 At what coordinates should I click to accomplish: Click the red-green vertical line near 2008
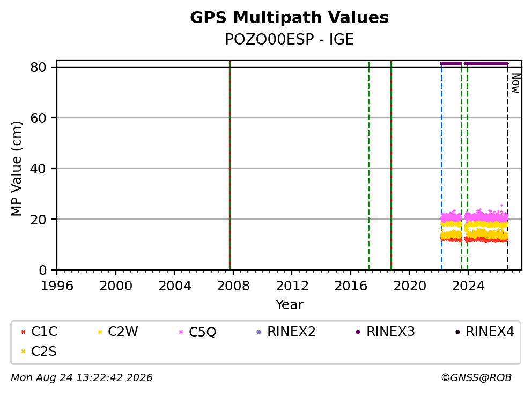click(x=230, y=165)
